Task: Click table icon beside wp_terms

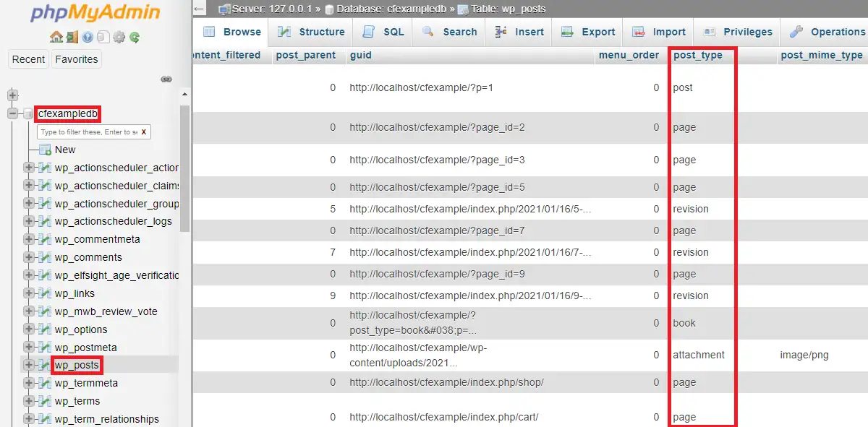Action: point(45,401)
